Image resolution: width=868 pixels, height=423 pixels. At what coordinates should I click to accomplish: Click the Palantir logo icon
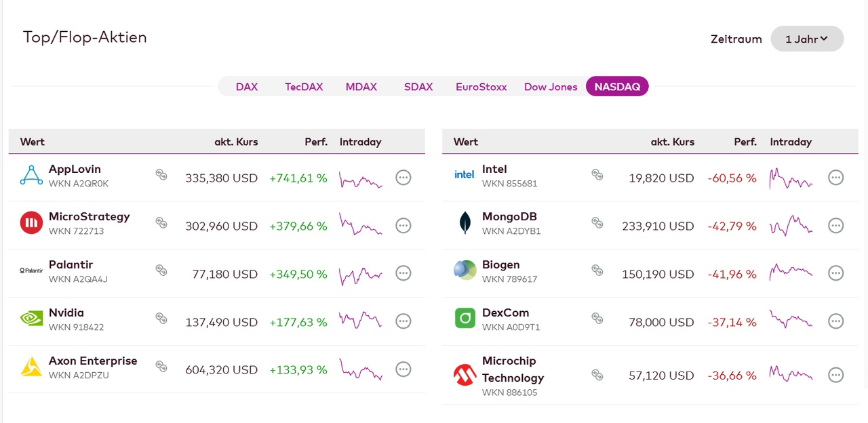[x=31, y=270]
